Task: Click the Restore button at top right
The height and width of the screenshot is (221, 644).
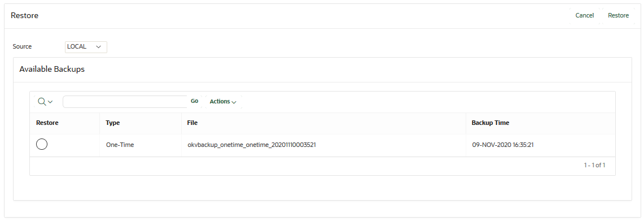Action: click(618, 16)
